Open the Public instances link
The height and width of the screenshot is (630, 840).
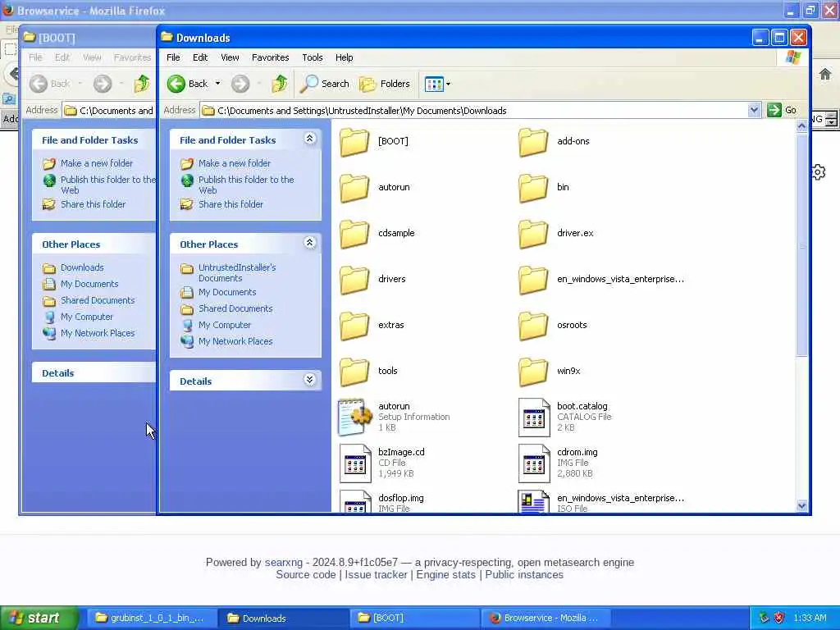pos(524,575)
